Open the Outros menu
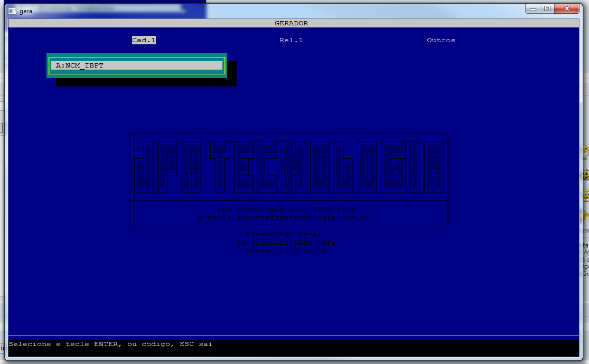Viewport: 589px width, 364px height. click(x=441, y=40)
